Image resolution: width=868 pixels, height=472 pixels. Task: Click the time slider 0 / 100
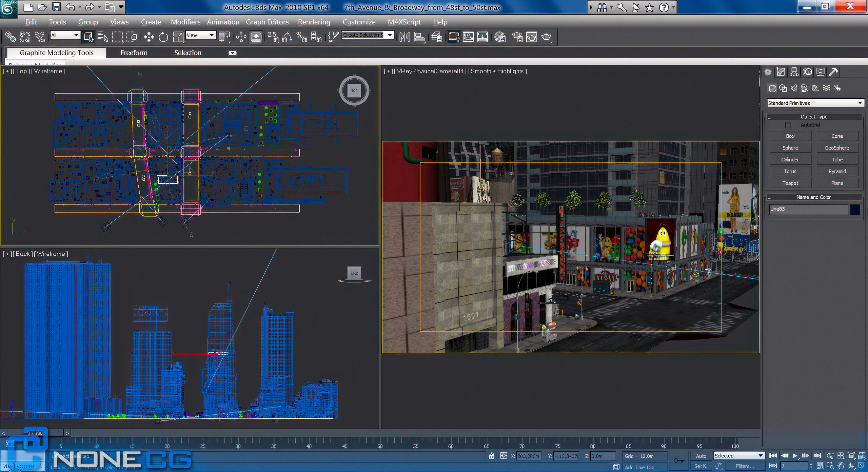[x=35, y=433]
